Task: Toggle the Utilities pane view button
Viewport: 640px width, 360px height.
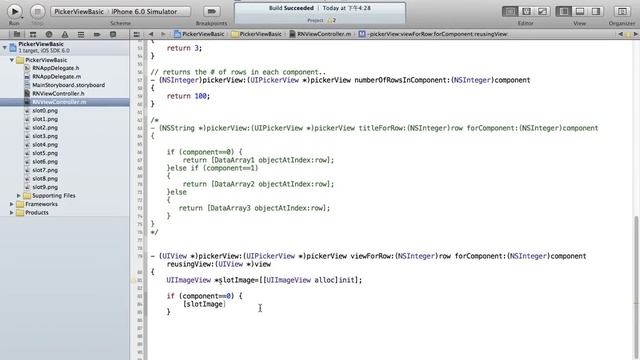Action: tap(596, 11)
